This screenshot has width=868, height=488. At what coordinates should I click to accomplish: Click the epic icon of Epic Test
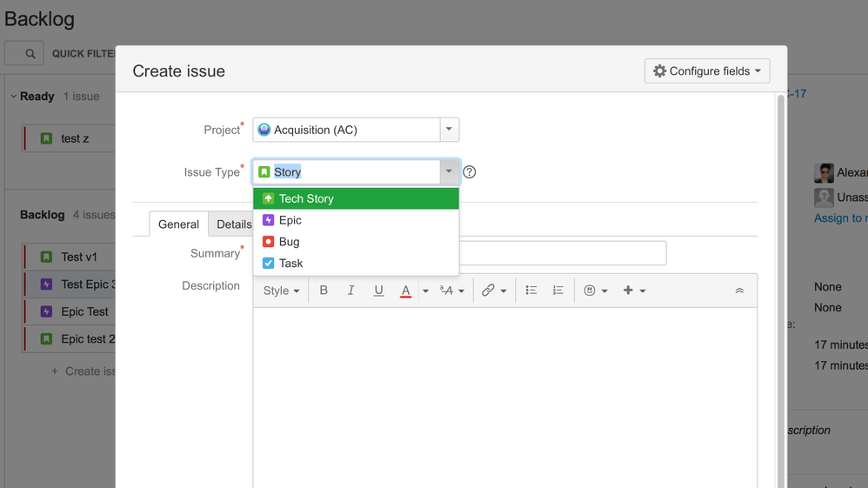46,312
